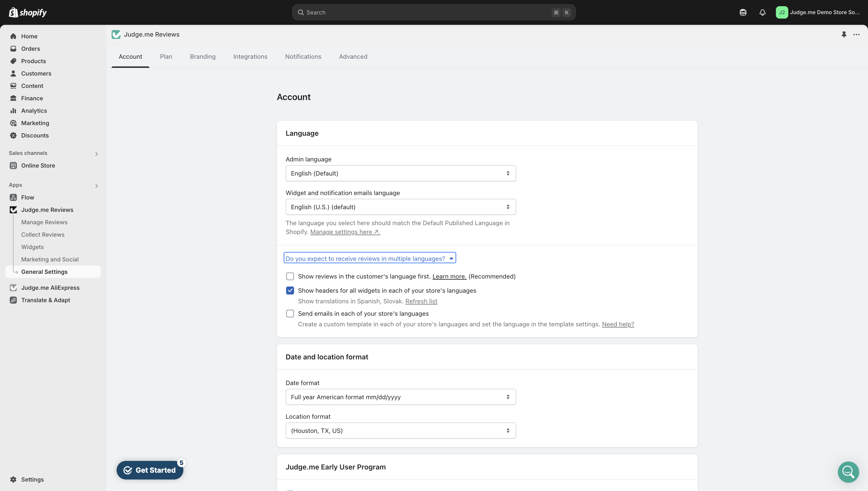Click the search magnifier icon
Screen dimensions: 868x491
[x=300, y=12]
